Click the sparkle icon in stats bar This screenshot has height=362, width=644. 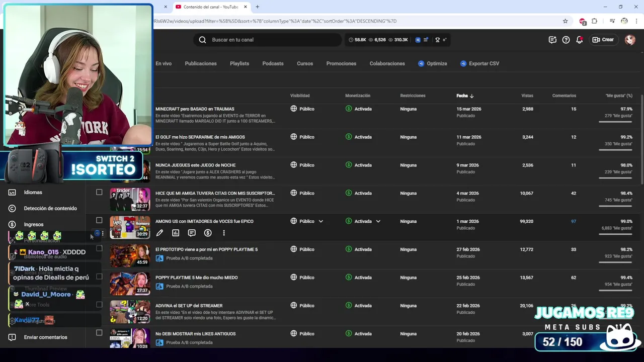tap(444, 40)
